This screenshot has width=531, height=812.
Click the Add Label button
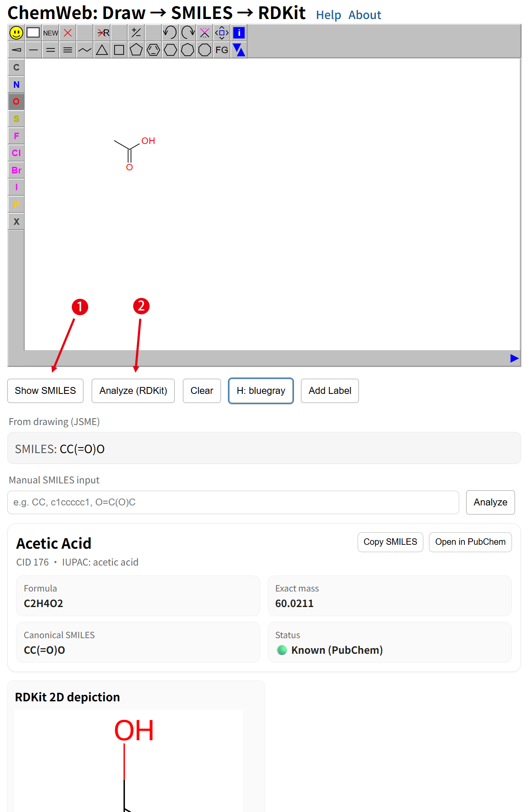pos(330,391)
